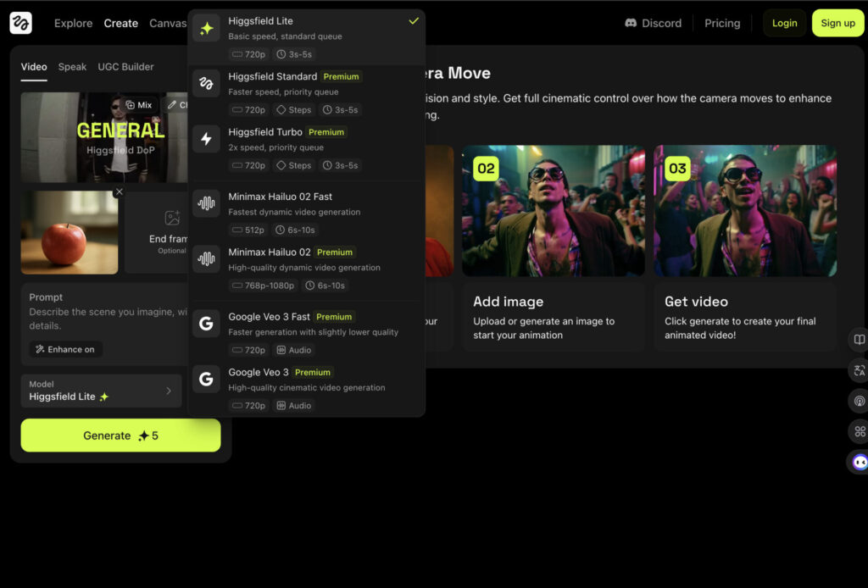Toggle the Enhance on option
Screen dimensions: 868x588
65,350
